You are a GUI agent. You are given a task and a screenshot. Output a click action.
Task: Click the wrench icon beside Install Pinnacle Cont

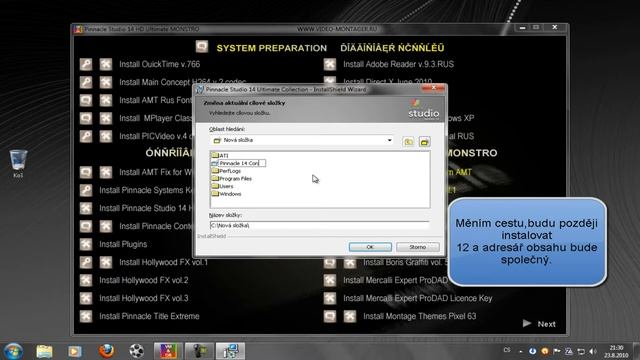(106, 226)
